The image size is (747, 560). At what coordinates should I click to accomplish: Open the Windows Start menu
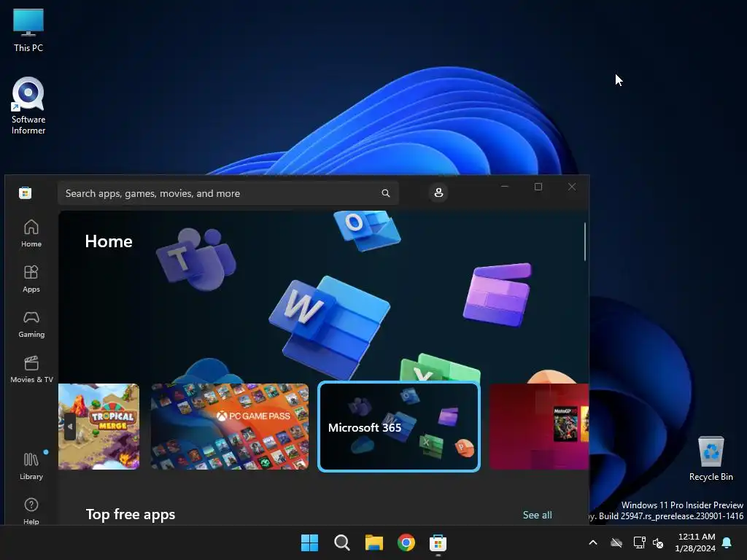tap(309, 542)
